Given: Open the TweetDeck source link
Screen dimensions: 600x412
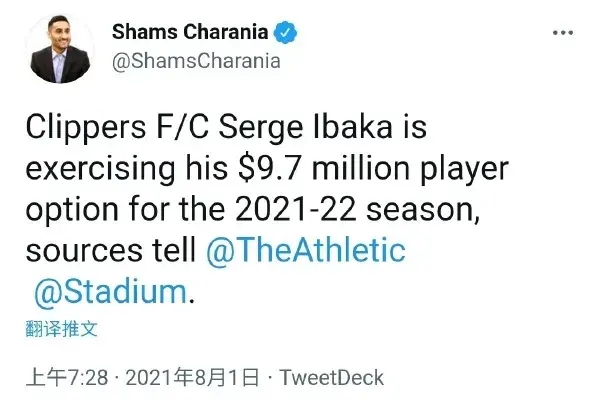Looking at the screenshot, I should [x=331, y=378].
